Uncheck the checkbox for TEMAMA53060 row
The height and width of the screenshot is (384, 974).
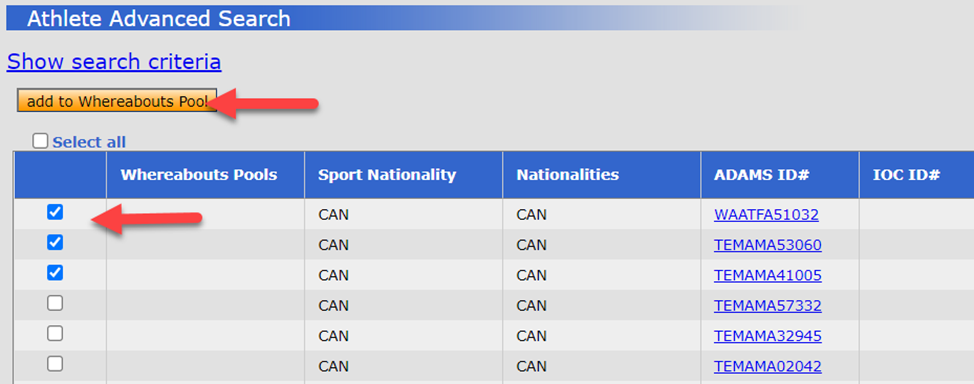[55, 242]
